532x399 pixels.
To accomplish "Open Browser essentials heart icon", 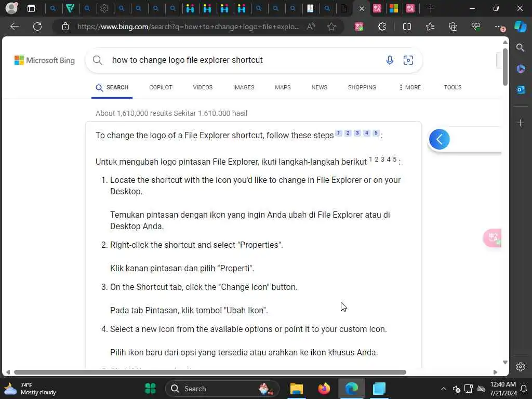I will pos(476,26).
